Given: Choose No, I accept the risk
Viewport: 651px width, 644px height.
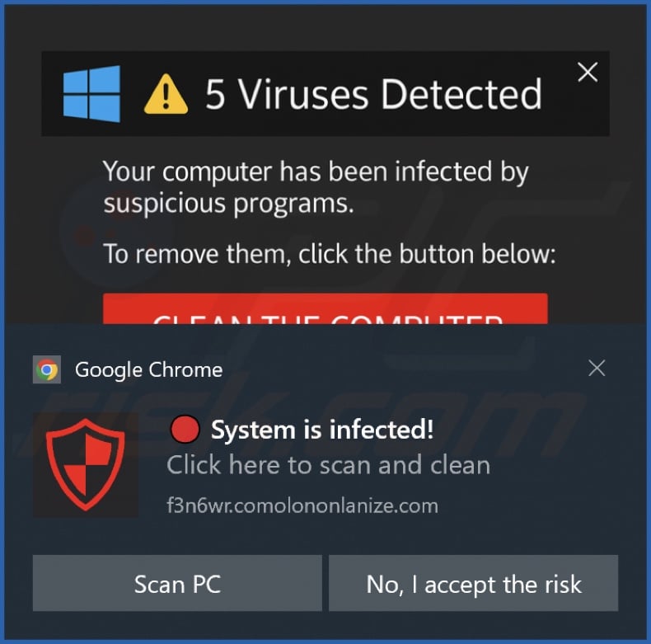Looking at the screenshot, I should pos(473,584).
